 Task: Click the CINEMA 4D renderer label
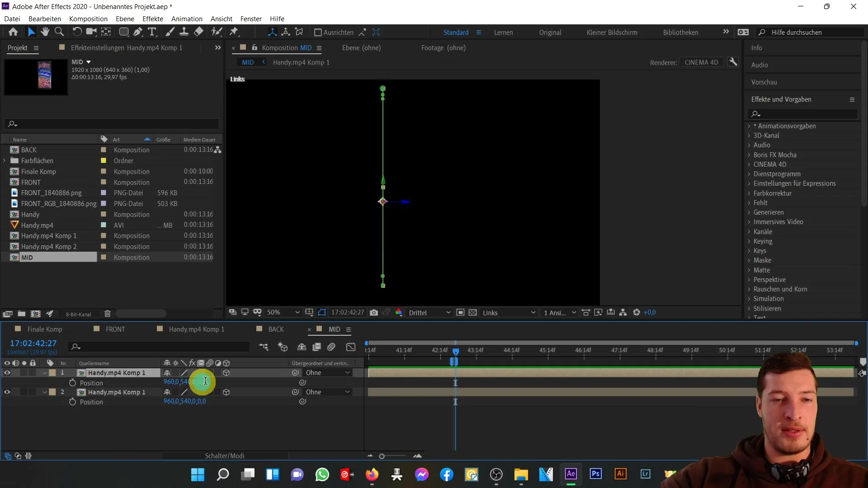701,62
